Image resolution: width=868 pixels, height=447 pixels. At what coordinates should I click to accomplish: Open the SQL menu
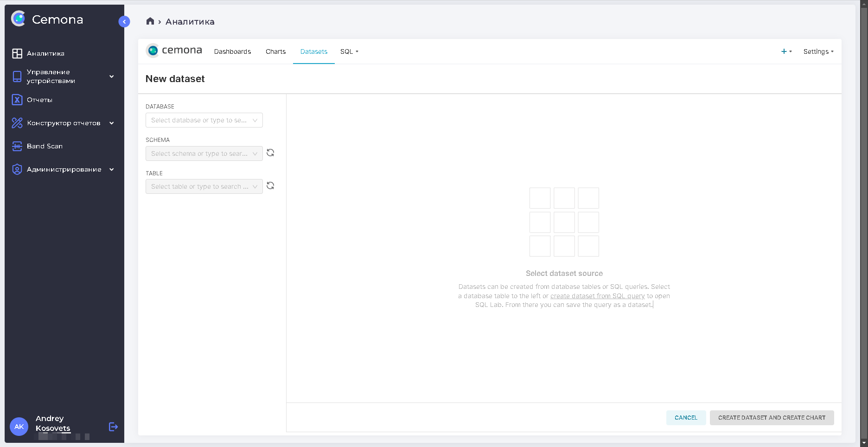click(x=349, y=51)
